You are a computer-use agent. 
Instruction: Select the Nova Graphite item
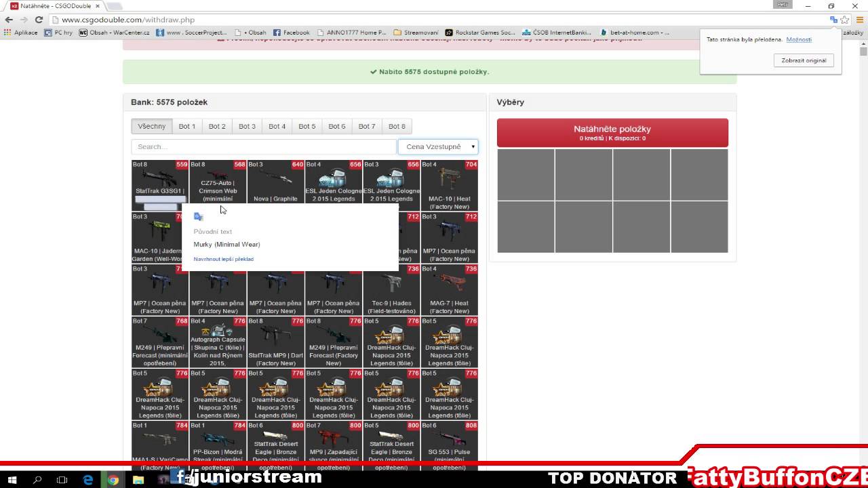point(276,182)
